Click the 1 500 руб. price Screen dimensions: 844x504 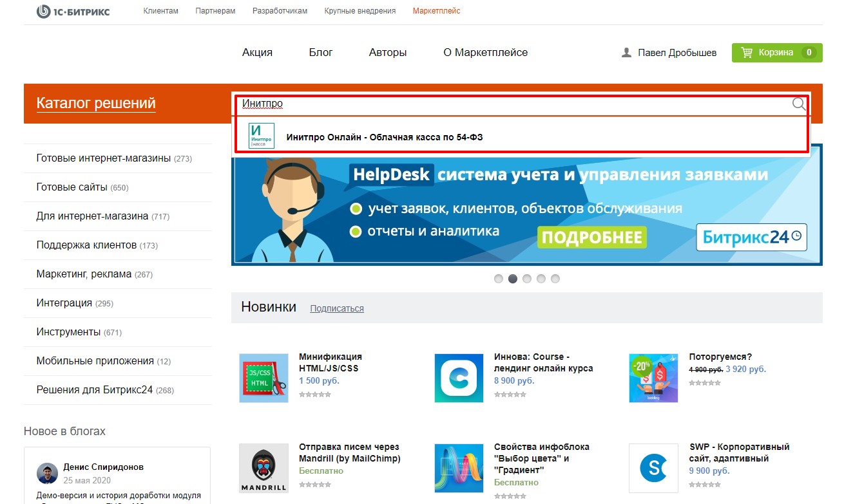[319, 381]
